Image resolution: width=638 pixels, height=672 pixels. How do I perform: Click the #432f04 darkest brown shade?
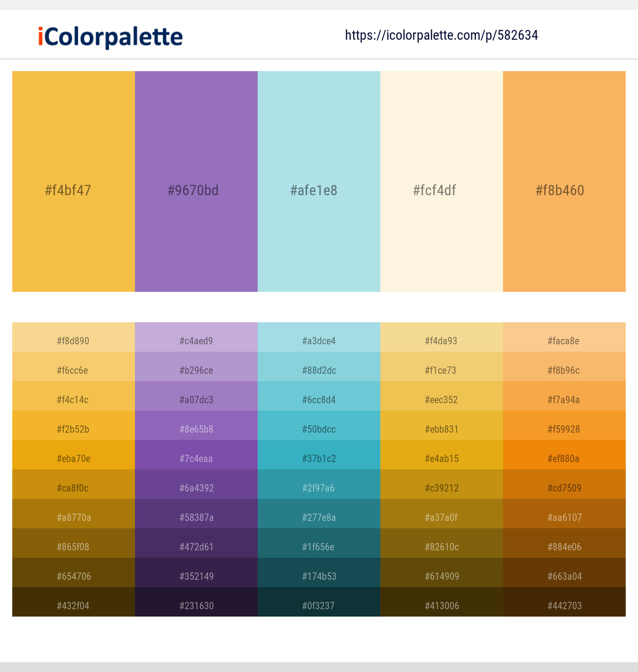pos(74,602)
